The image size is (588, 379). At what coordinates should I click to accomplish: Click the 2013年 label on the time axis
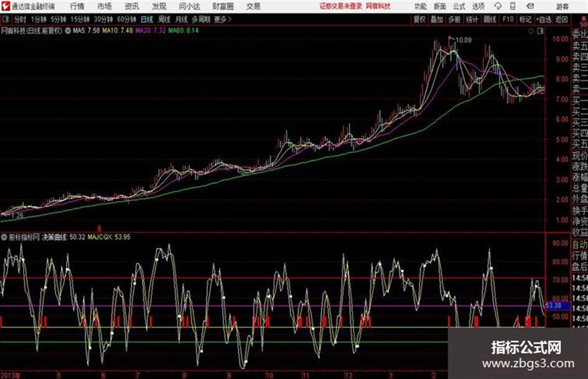(11, 375)
